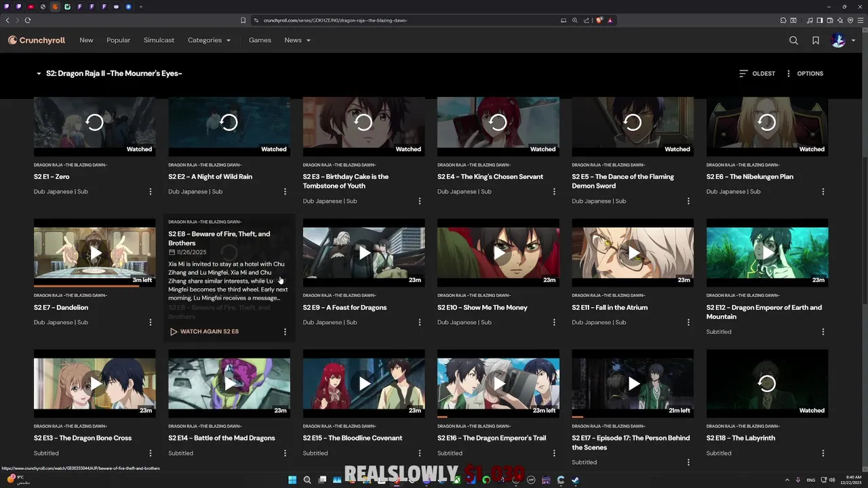Click the browser address bar URL

coord(335,20)
